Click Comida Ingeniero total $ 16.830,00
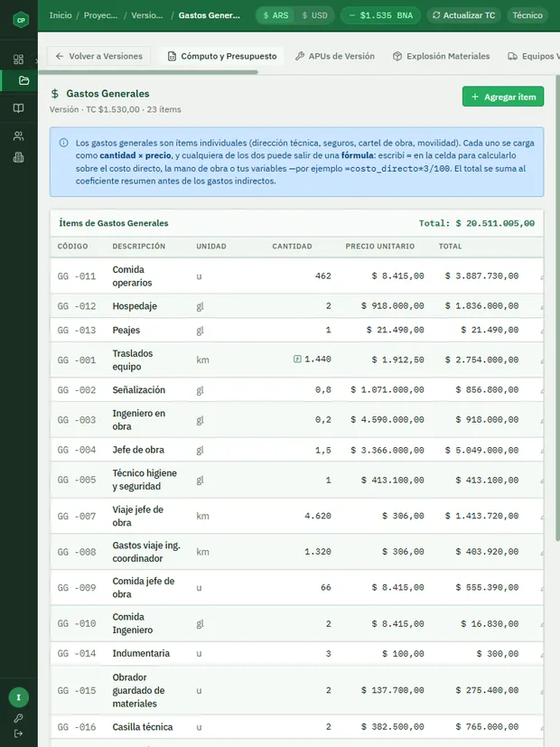 click(x=490, y=623)
